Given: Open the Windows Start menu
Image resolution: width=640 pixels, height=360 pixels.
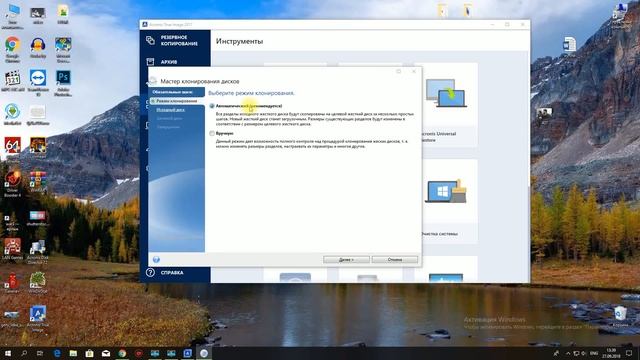Looking at the screenshot, I should (8, 353).
